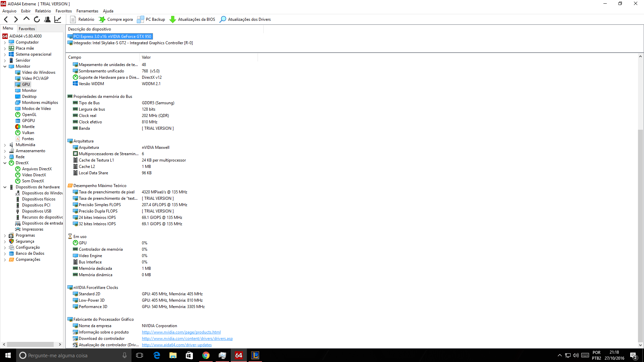Open the nvidia.com products.html link

(x=181, y=332)
